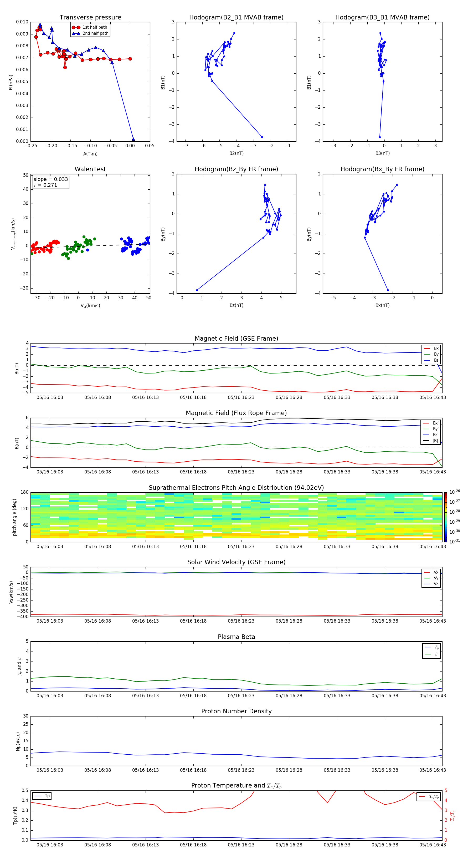The image size is (473, 868).
Task: Click '05/16 16:03' tick under GSE magnetic field
Action: [x=50, y=398]
